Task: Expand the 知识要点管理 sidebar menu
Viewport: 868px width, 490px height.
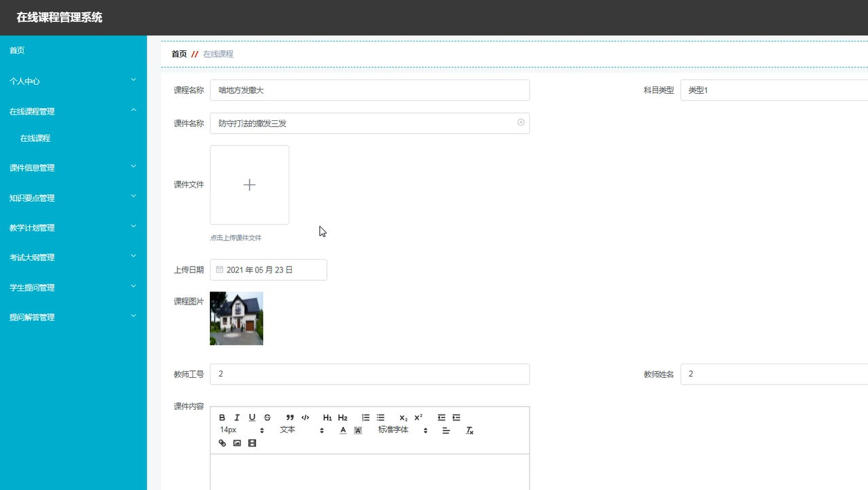Action: click(73, 198)
